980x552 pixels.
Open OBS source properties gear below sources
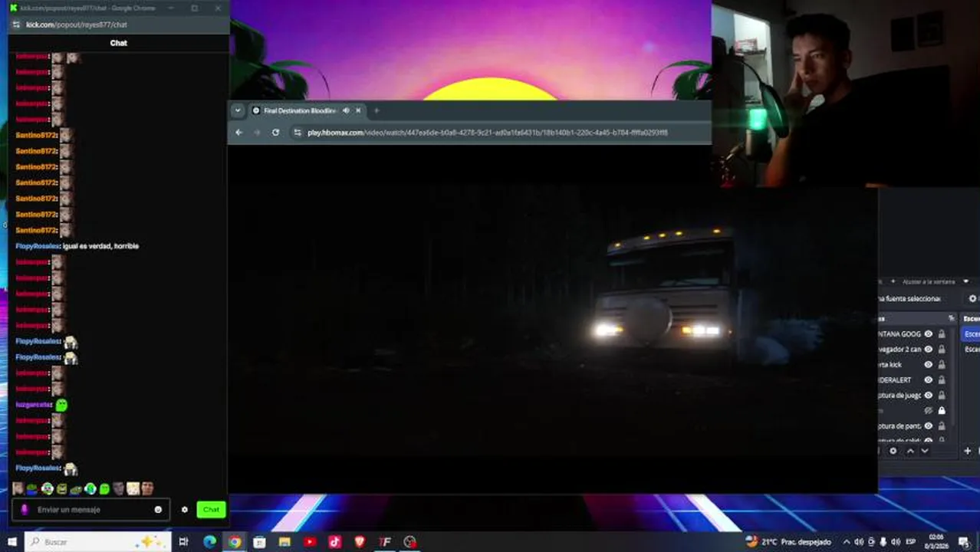[893, 451]
